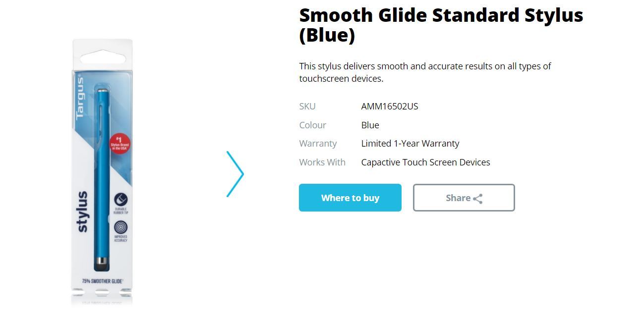
Task: Click the Durable Rubber Tip icon on the packaging
Action: pyautogui.click(x=121, y=200)
